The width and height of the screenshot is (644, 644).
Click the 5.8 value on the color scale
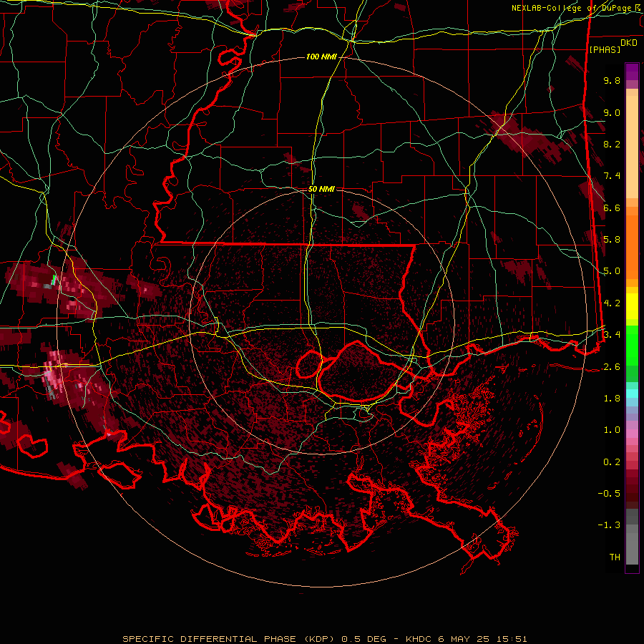[x=612, y=240]
